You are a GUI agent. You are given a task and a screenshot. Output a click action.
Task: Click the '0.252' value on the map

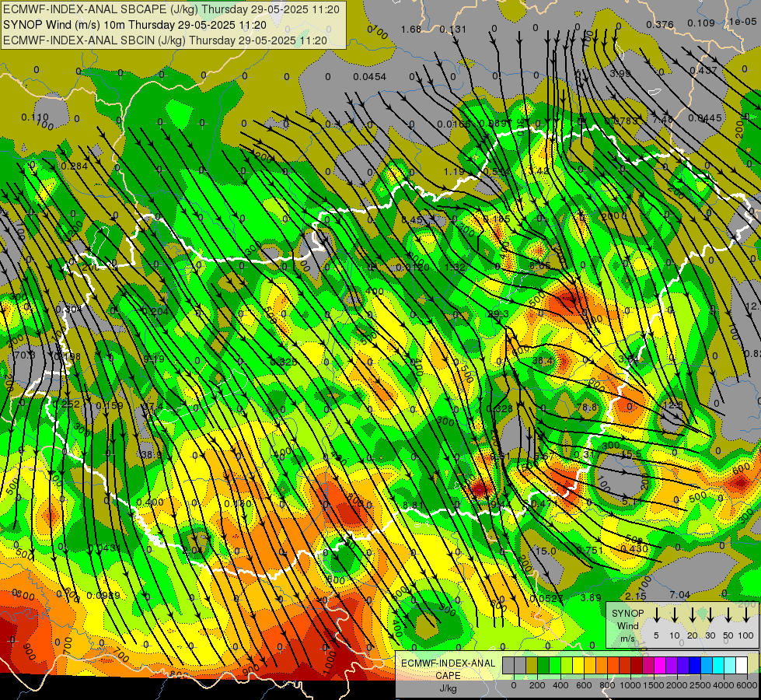pyautogui.click(x=66, y=404)
